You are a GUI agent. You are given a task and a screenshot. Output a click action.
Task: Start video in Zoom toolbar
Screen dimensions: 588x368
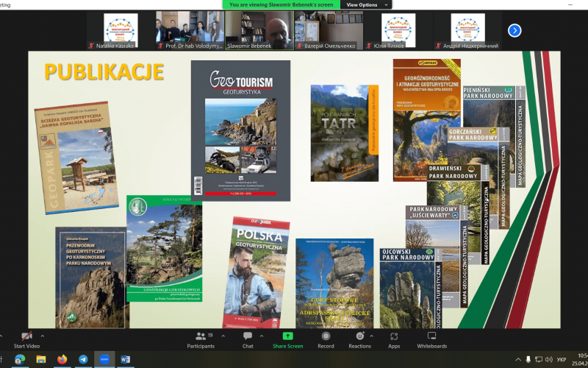click(x=26, y=340)
